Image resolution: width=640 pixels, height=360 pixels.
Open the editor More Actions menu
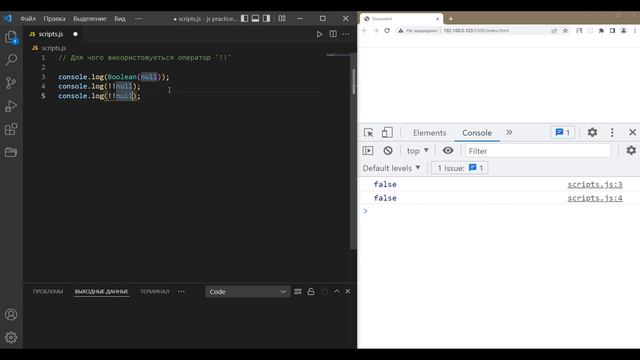(346, 34)
